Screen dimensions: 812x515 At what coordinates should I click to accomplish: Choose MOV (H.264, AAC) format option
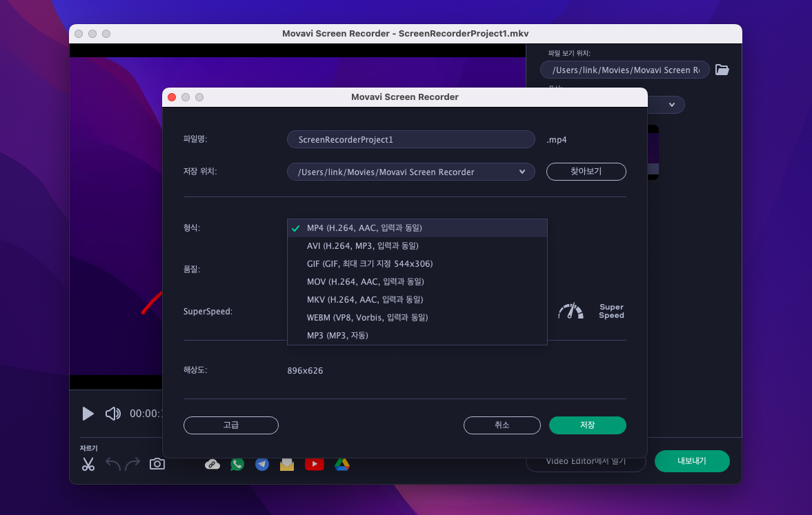tap(417, 281)
